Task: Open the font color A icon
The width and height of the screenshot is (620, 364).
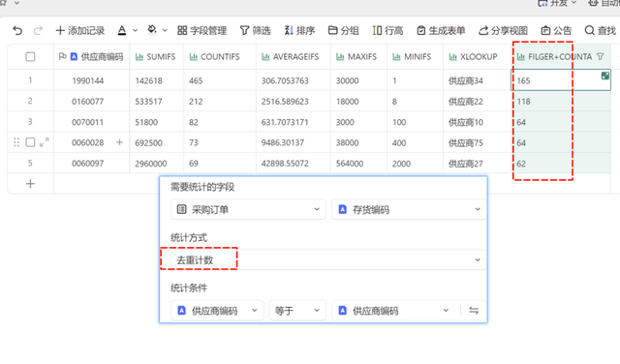Action: (x=122, y=30)
